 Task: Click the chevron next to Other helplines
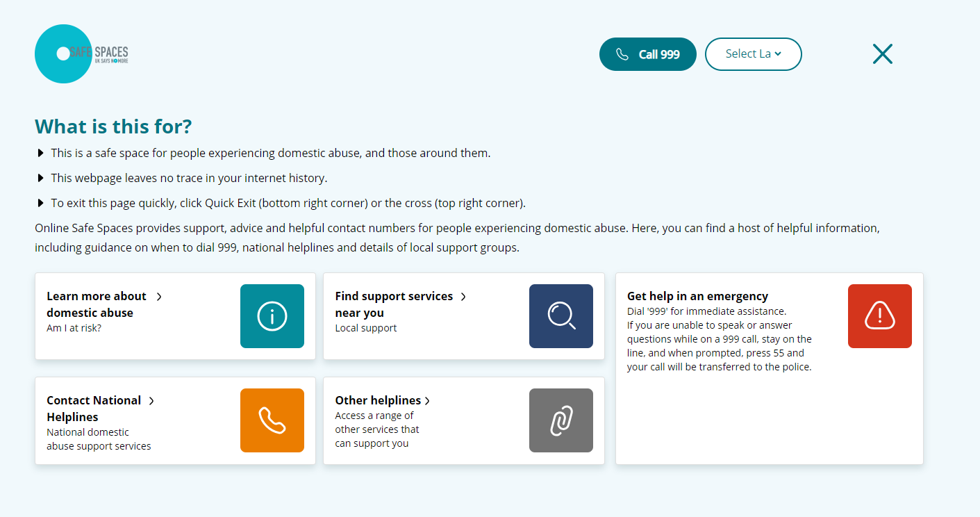coord(427,401)
